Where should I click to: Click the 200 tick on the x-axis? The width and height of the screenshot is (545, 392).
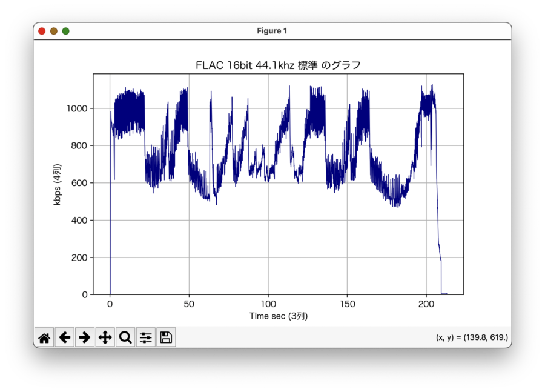426,304
